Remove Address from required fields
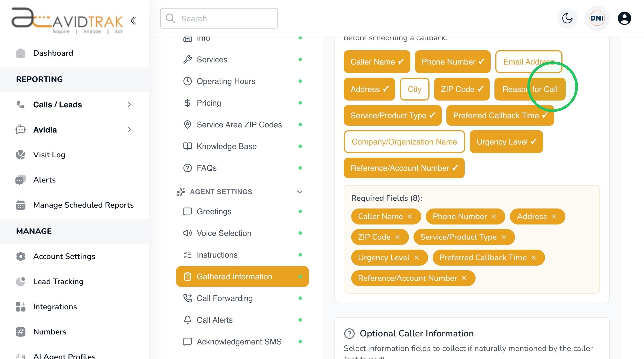Image resolution: width=644 pixels, height=359 pixels. coord(554,216)
